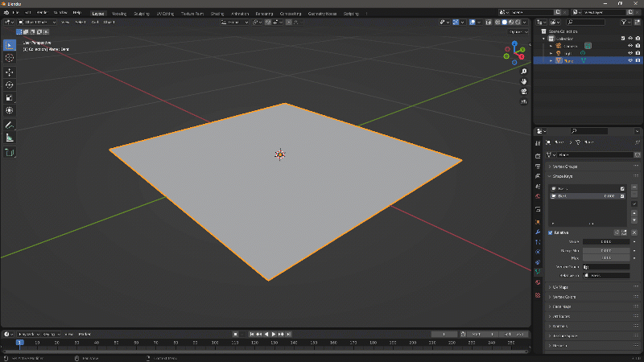The image size is (644, 362).
Task: Toggle Collection exclude-from-view-layer checkbox
Action: coord(623,38)
